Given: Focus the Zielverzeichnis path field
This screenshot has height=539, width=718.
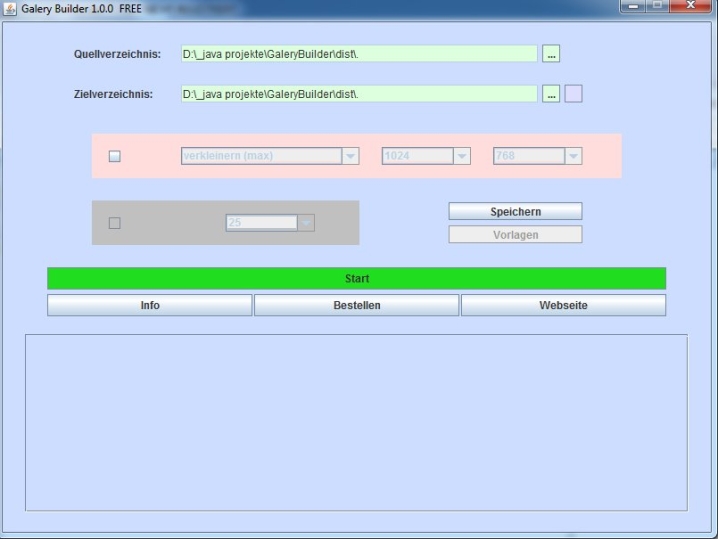Looking at the screenshot, I should click(x=359, y=94).
